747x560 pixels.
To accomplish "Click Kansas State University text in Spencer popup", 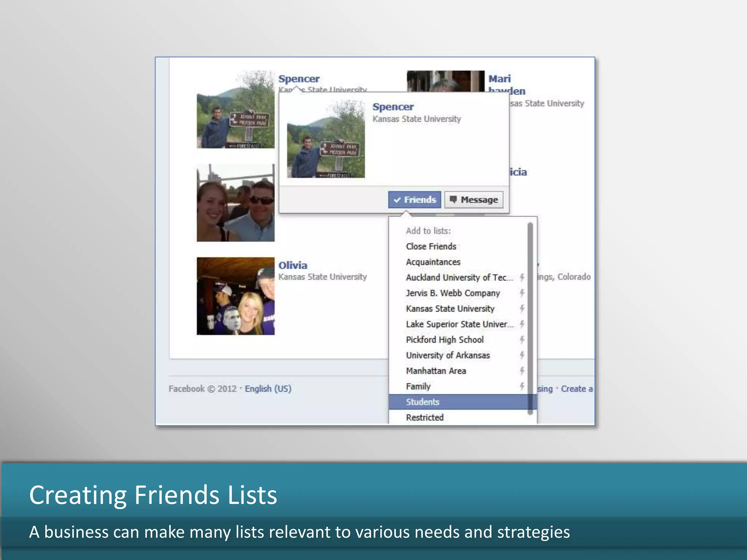I will pyautogui.click(x=417, y=119).
